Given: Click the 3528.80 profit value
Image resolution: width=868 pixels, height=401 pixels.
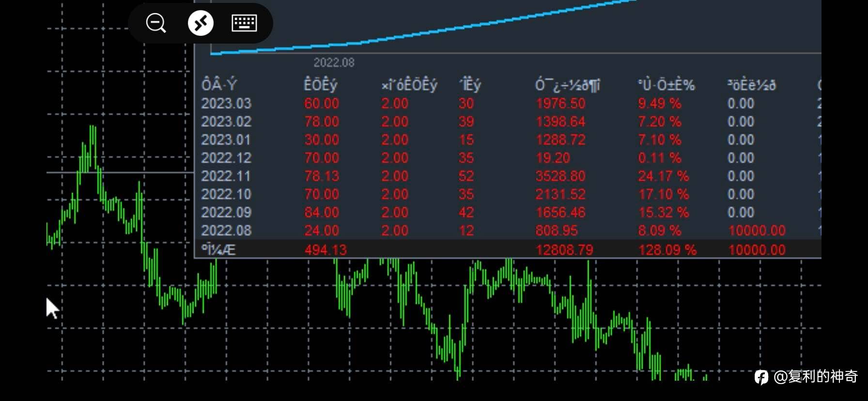Looking at the screenshot, I should click(560, 176).
